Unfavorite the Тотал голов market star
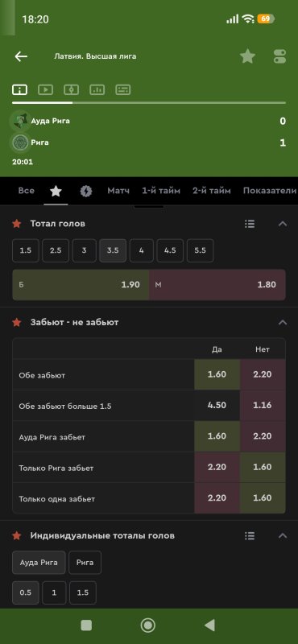The width and height of the screenshot is (298, 644). click(16, 224)
